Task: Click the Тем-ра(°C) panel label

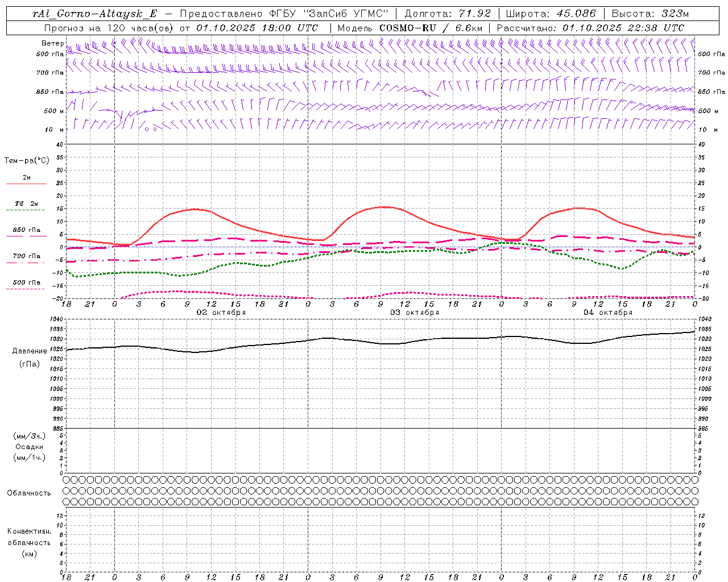Action: tap(27, 161)
